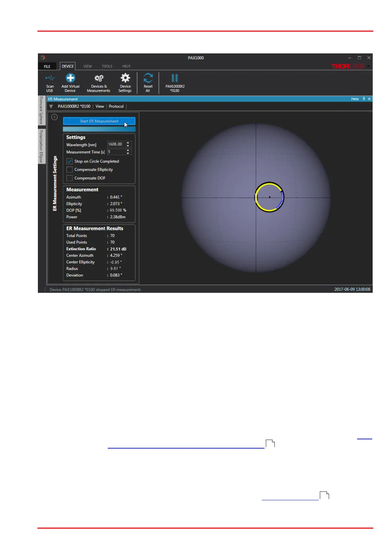The height and width of the screenshot is (555, 392).
Task: Click the Azimuth reading 0.441°
Action: coord(116,197)
